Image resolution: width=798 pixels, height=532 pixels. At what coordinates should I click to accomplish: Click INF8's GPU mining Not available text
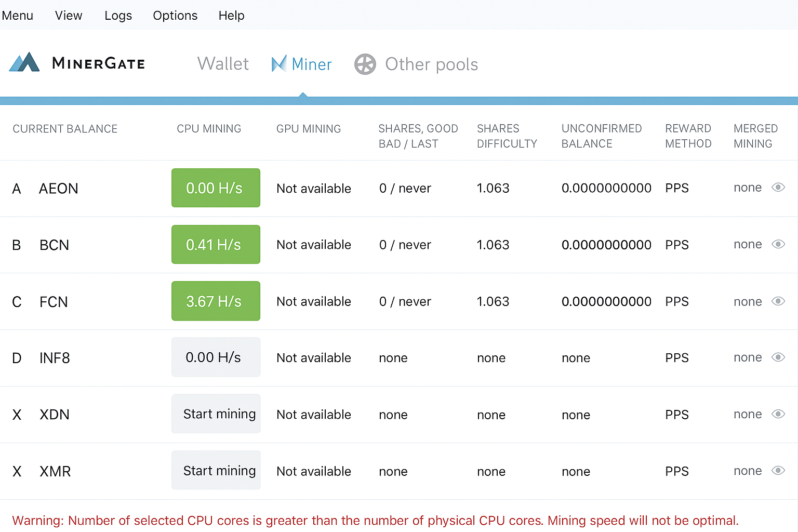coord(314,358)
